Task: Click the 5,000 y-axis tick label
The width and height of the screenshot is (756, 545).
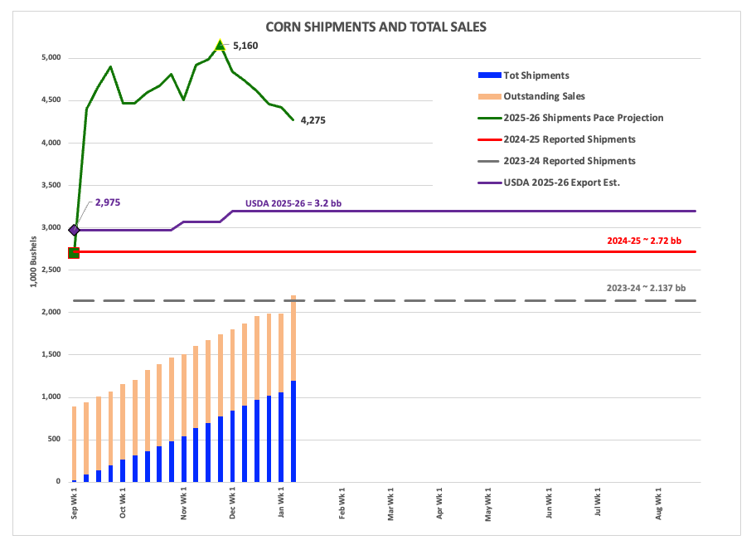Action: click(x=51, y=58)
